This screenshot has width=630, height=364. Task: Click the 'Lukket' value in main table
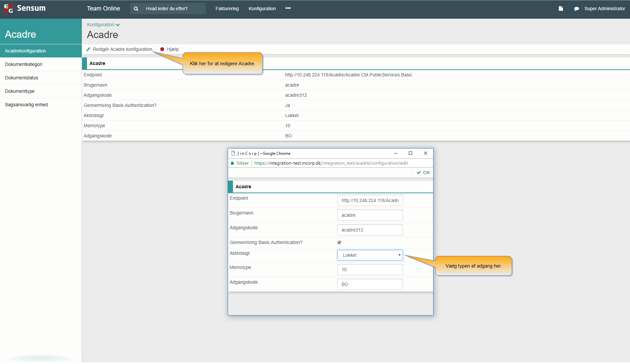(x=292, y=115)
